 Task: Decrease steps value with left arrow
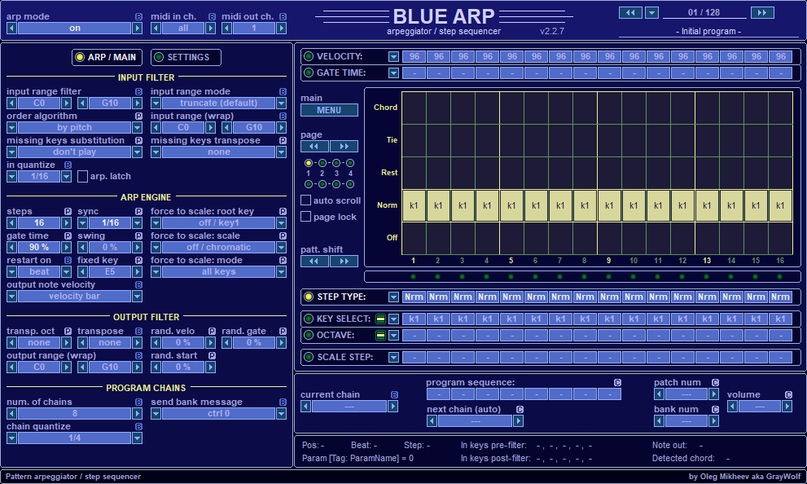[11, 223]
